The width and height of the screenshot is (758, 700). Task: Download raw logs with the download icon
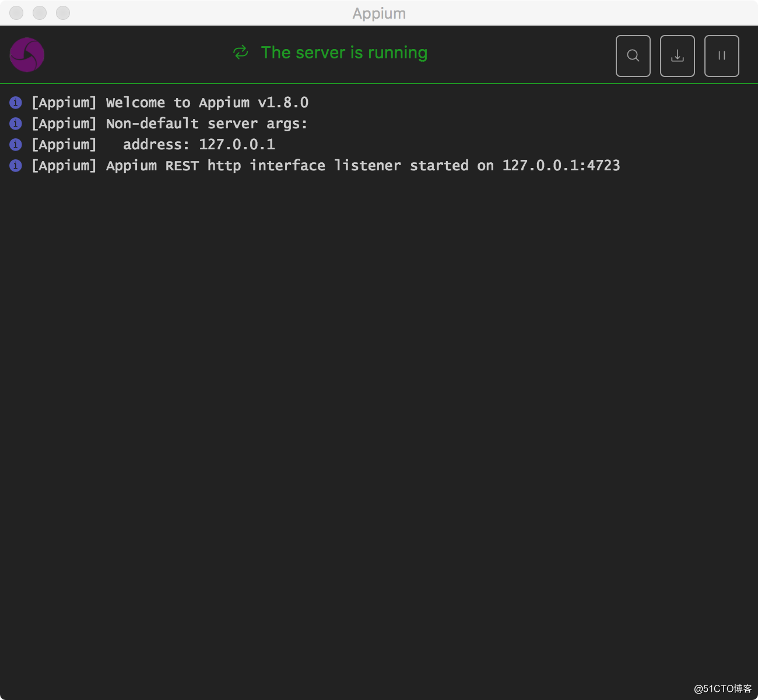point(677,56)
